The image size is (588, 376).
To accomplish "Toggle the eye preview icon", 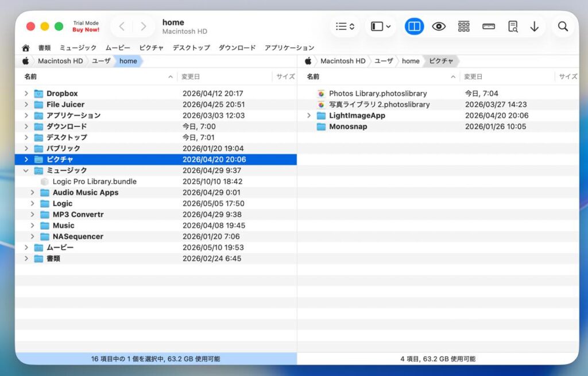I will tap(438, 26).
